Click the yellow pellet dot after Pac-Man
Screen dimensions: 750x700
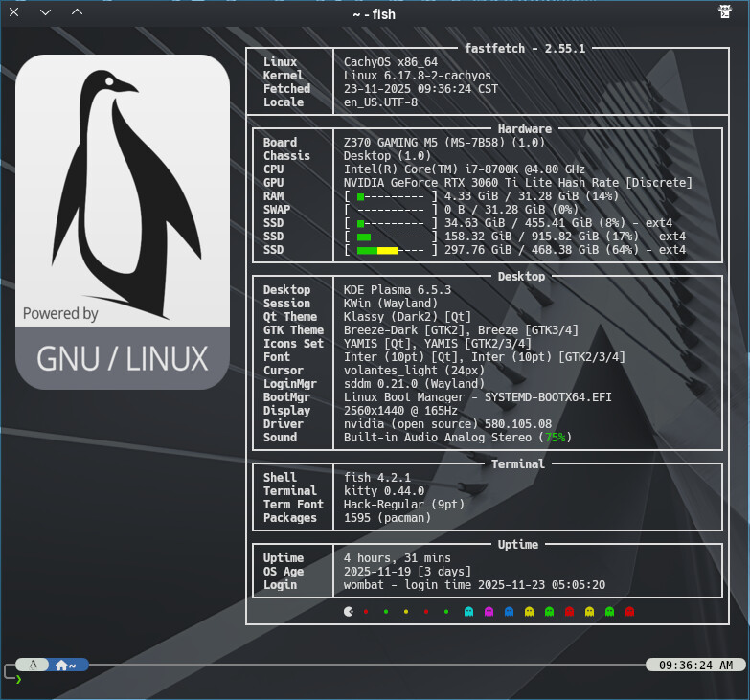(406, 611)
